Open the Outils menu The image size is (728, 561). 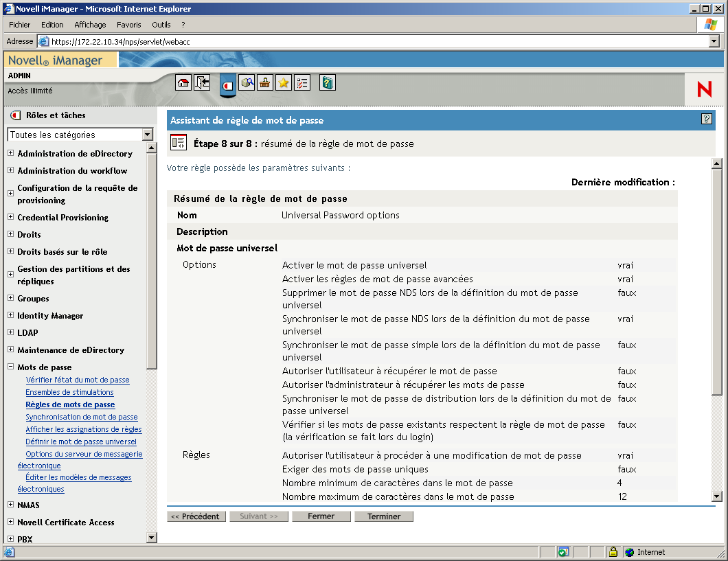pos(161,25)
